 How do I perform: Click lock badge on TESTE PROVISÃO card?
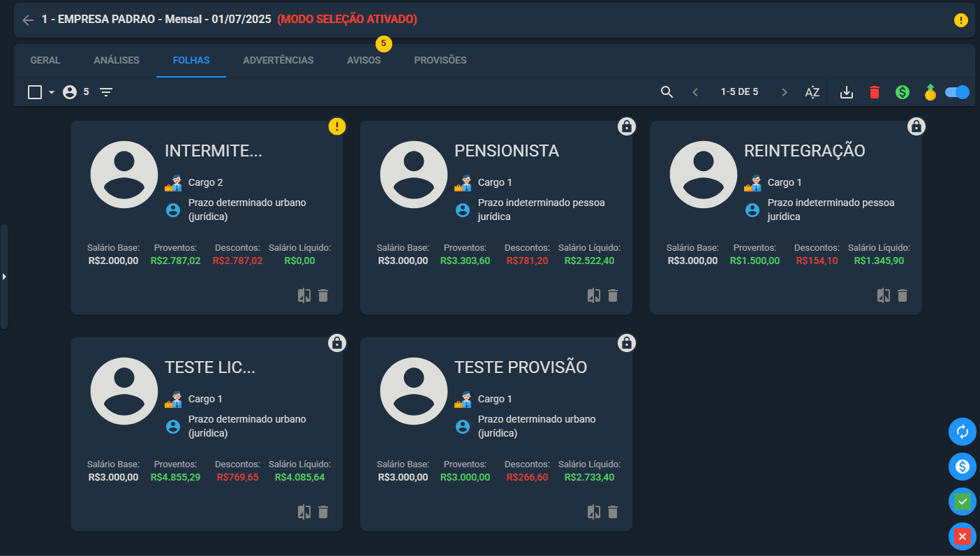(627, 343)
